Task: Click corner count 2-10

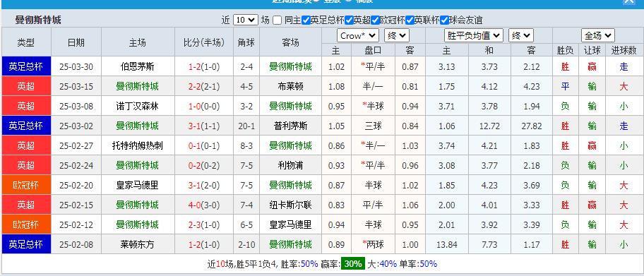Action: tap(246, 244)
